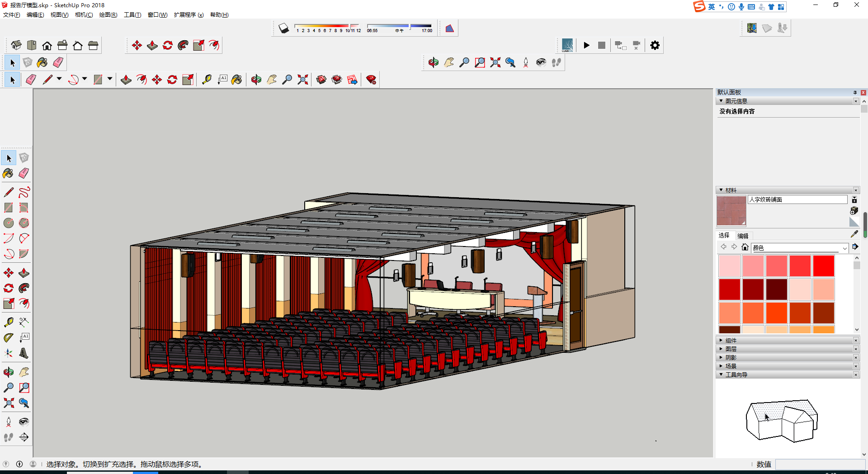The height and width of the screenshot is (474, 868).
Task: Select the Circle tool in left toolbar
Action: pos(8,223)
